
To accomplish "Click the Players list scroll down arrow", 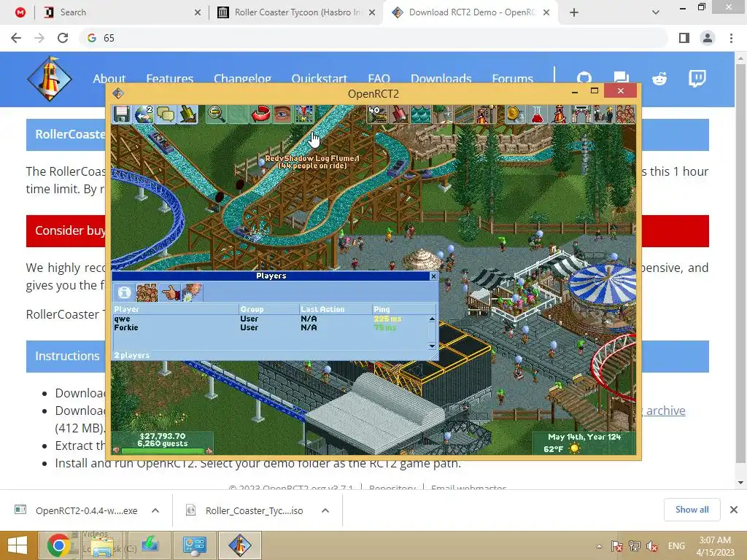I will [x=432, y=346].
